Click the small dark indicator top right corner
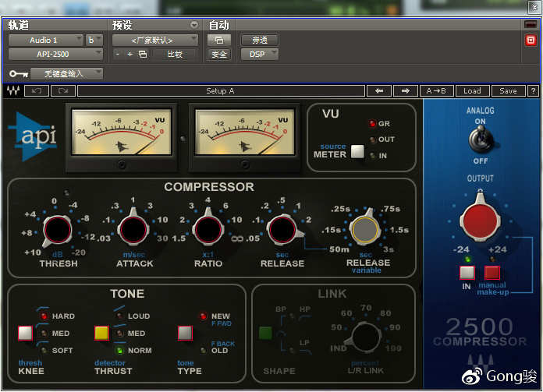The width and height of the screenshot is (543, 392). pos(531,24)
